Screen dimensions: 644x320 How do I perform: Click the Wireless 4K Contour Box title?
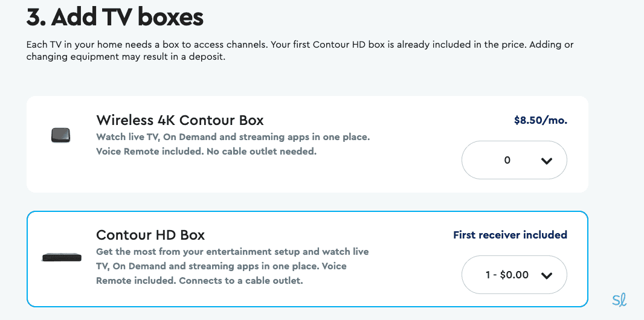(x=180, y=120)
